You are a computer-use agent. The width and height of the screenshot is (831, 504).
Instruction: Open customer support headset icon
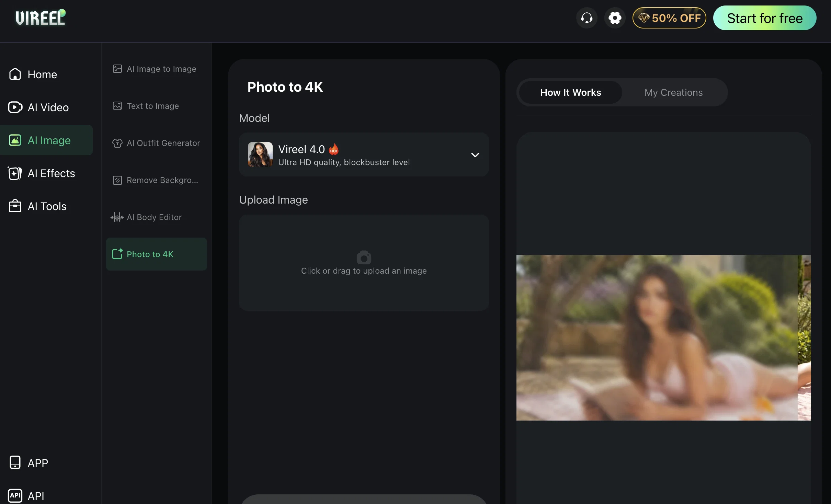click(587, 18)
